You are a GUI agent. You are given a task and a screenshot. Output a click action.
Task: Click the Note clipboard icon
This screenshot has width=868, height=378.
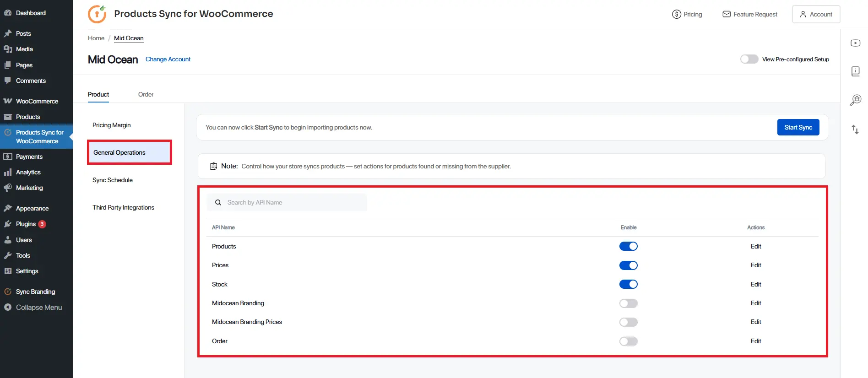pyautogui.click(x=213, y=166)
